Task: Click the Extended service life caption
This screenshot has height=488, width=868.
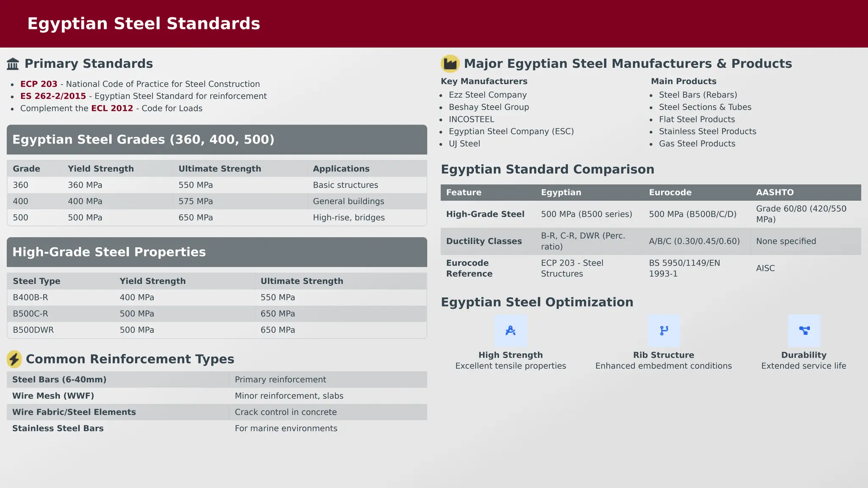Action: pos(804,366)
